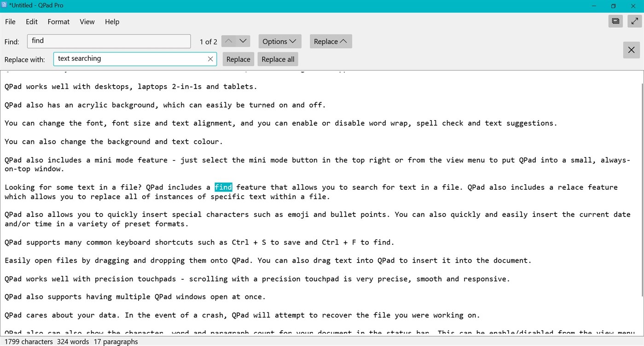Screen dimensions: 644x346
Task: Click the vertical scrollbar thumb
Action: (x=642, y=190)
